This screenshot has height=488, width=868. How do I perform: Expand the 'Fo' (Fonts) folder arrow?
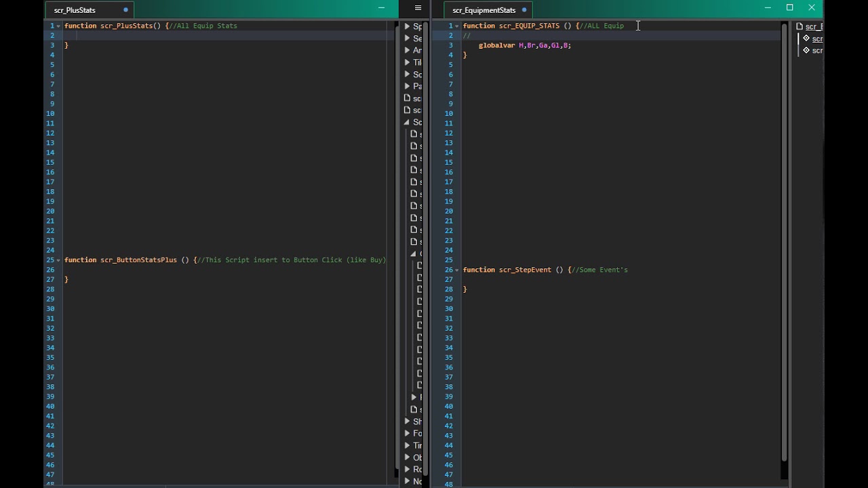click(x=408, y=433)
